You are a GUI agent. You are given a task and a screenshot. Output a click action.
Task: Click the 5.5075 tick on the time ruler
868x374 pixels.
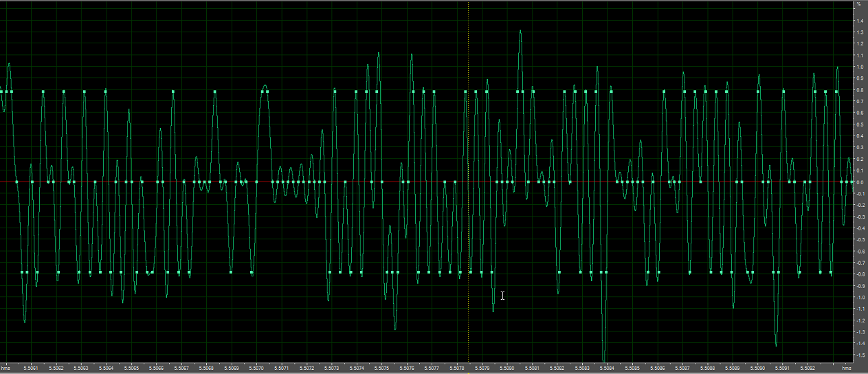pyautogui.click(x=382, y=368)
